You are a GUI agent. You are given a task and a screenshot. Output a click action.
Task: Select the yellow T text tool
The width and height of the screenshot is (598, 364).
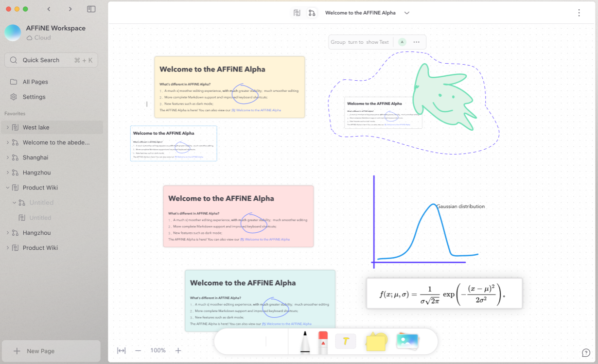346,341
